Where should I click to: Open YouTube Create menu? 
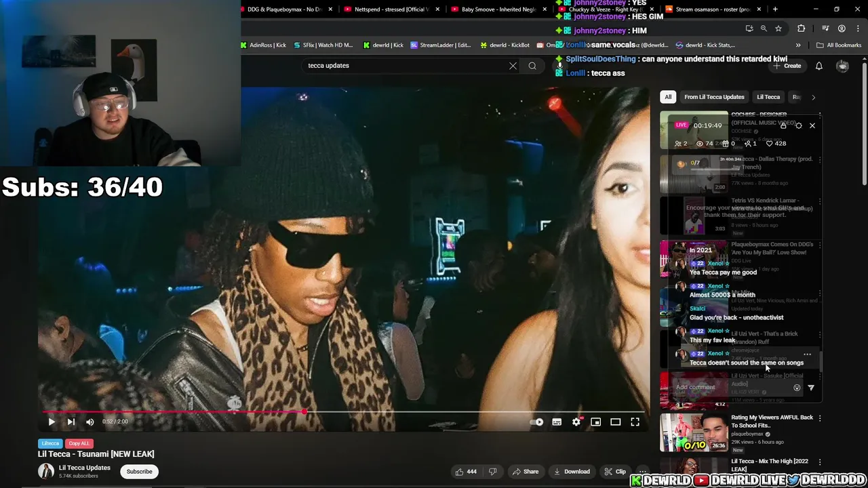point(787,66)
